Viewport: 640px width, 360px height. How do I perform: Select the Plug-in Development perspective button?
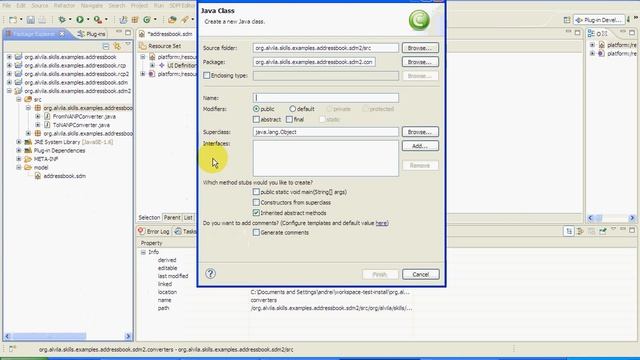pos(599,20)
